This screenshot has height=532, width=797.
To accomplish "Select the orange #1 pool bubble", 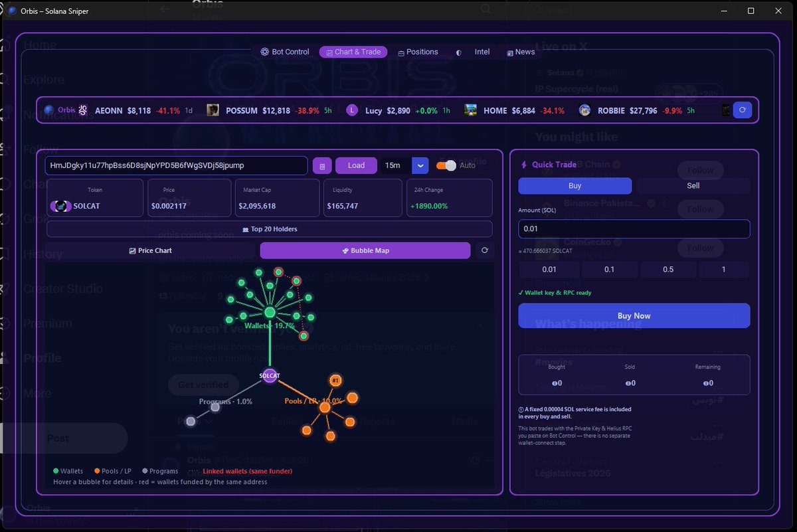I will coord(335,381).
